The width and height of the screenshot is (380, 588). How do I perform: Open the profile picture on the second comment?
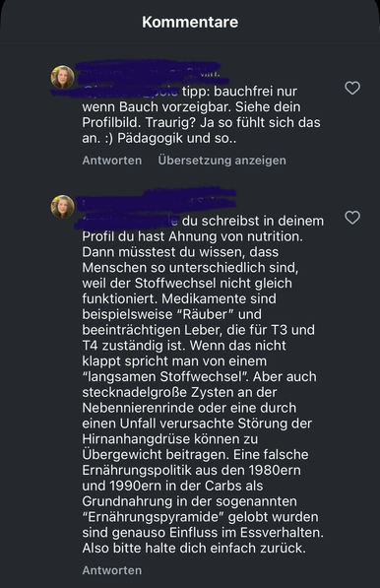click(63, 206)
